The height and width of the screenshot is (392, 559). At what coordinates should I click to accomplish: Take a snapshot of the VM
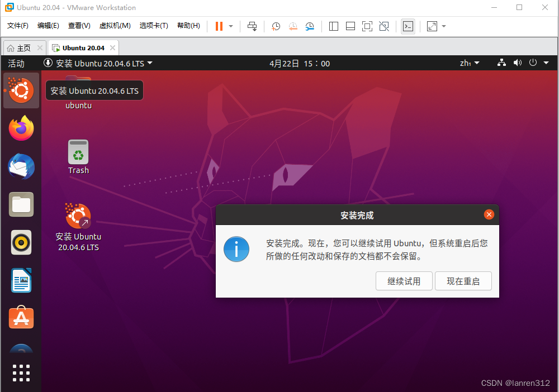point(276,26)
